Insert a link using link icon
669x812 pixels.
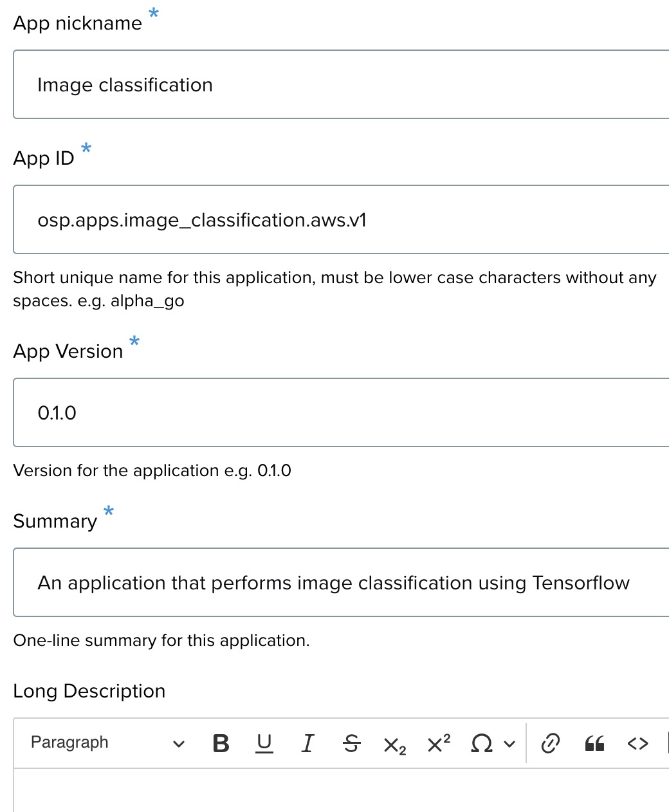click(x=550, y=744)
